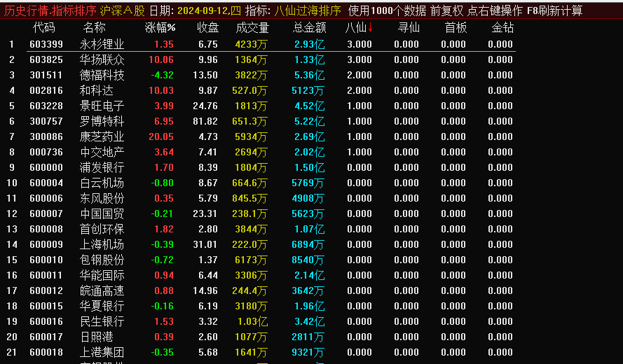Click the -4.32 change for 德福科技
623x364 pixels.
(162, 75)
